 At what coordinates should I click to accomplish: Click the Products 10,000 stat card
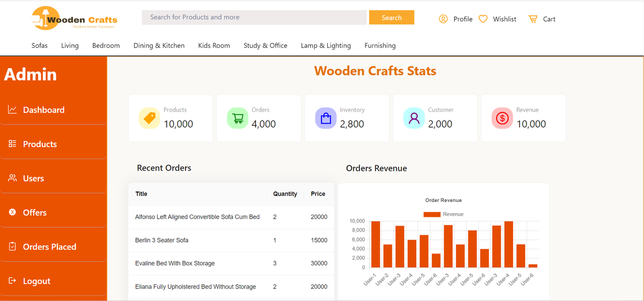pos(171,118)
